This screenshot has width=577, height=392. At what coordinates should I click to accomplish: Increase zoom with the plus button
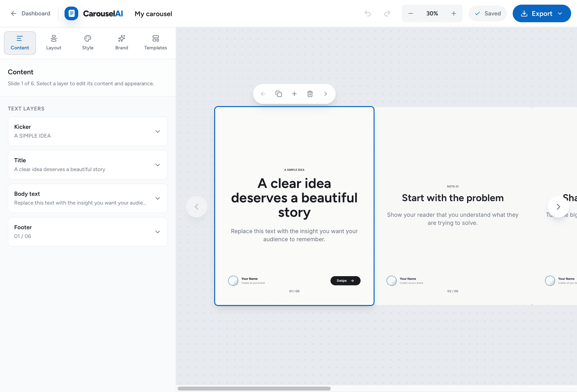(x=454, y=13)
